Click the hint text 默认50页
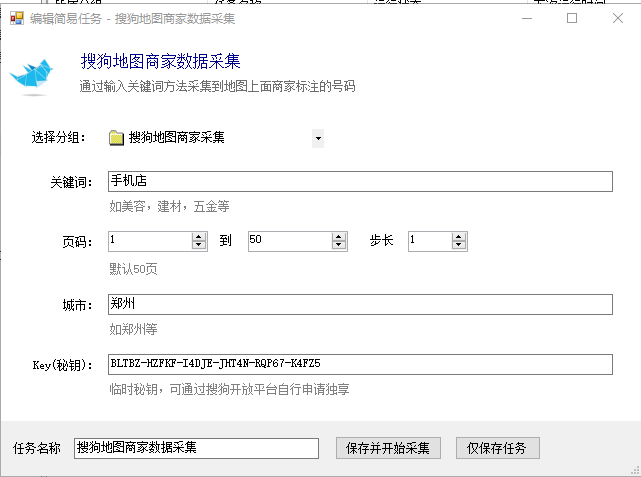 click(x=133, y=269)
